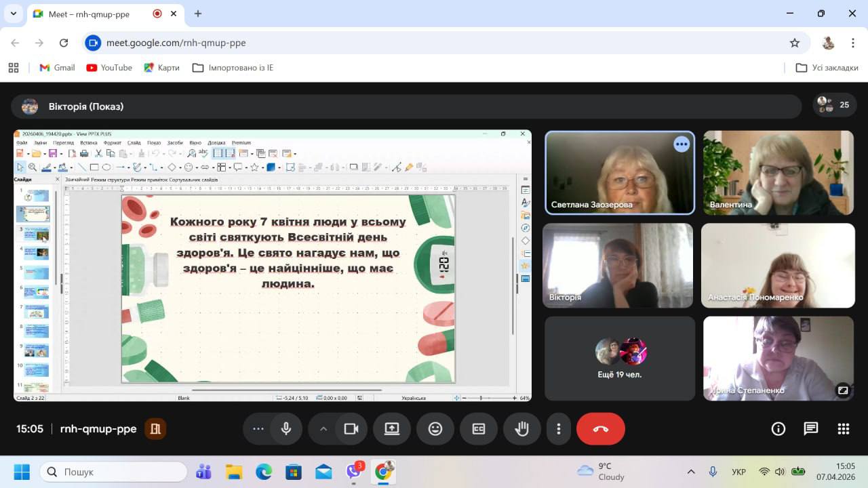Expand audio settings dots next to microphone
Screen dimensions: 868x488
258,428
